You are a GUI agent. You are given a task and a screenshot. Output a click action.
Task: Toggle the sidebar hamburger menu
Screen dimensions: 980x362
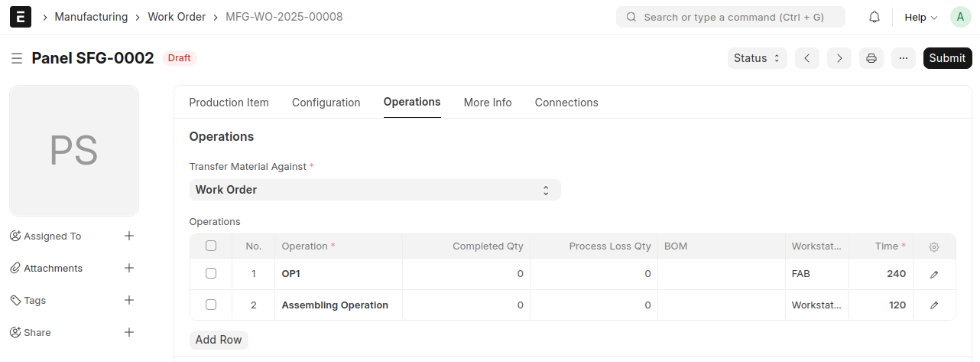pos(17,58)
